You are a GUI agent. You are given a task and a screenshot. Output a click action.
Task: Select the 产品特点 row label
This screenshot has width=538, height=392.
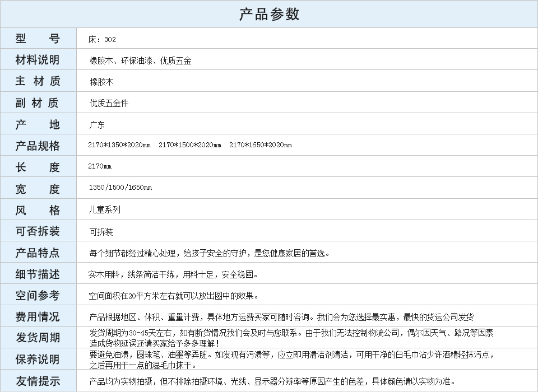[x=38, y=253]
